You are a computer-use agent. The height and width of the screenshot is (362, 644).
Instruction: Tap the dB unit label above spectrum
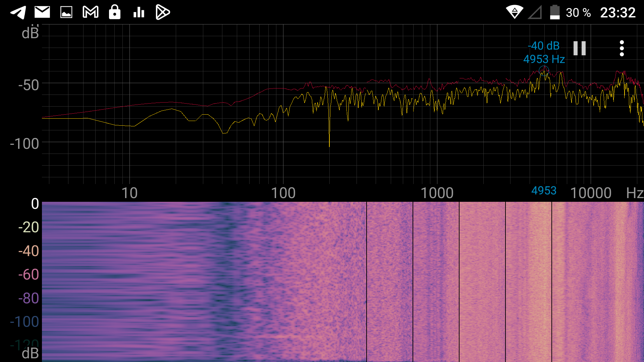point(30,33)
